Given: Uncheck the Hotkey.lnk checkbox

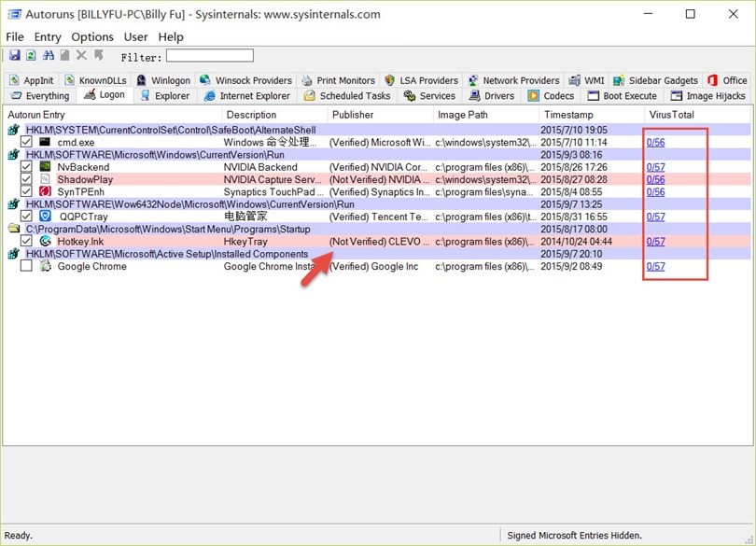Looking at the screenshot, I should click(26, 241).
